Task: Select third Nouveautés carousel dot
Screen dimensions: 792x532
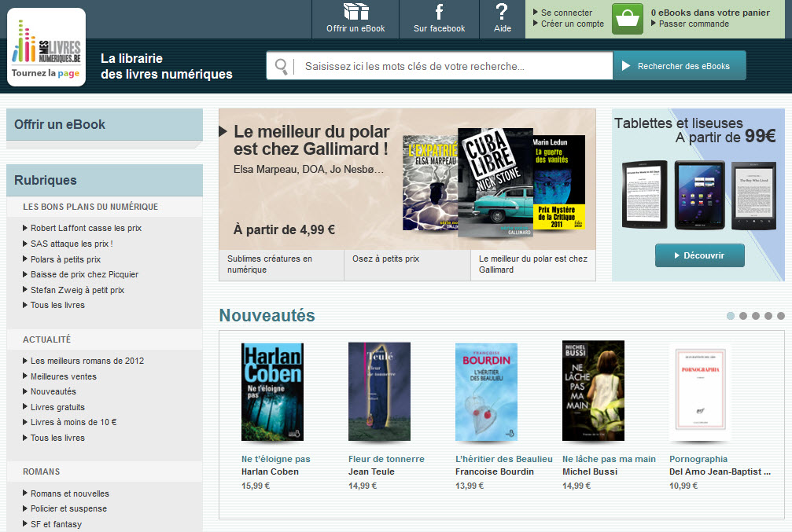Action: pos(756,316)
